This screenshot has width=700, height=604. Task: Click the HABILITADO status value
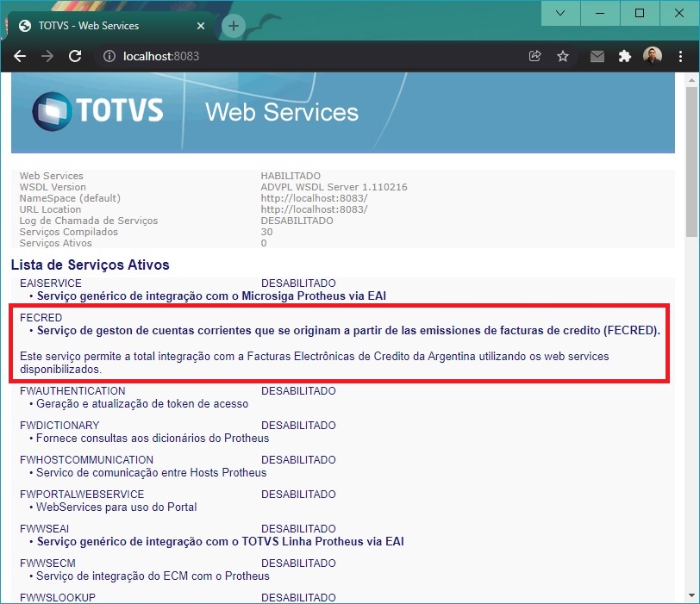pyautogui.click(x=291, y=176)
